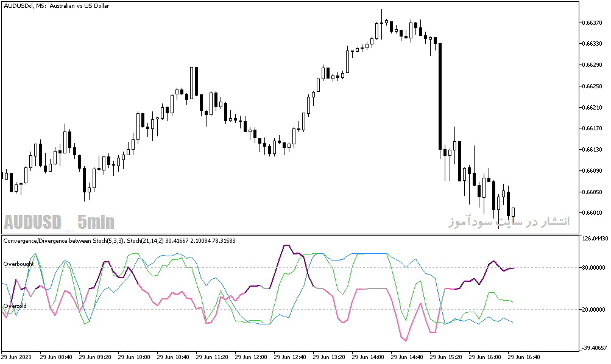Click the 29 Jun 2023 date label
Screen dimensions: 611x364
(x=16, y=357)
